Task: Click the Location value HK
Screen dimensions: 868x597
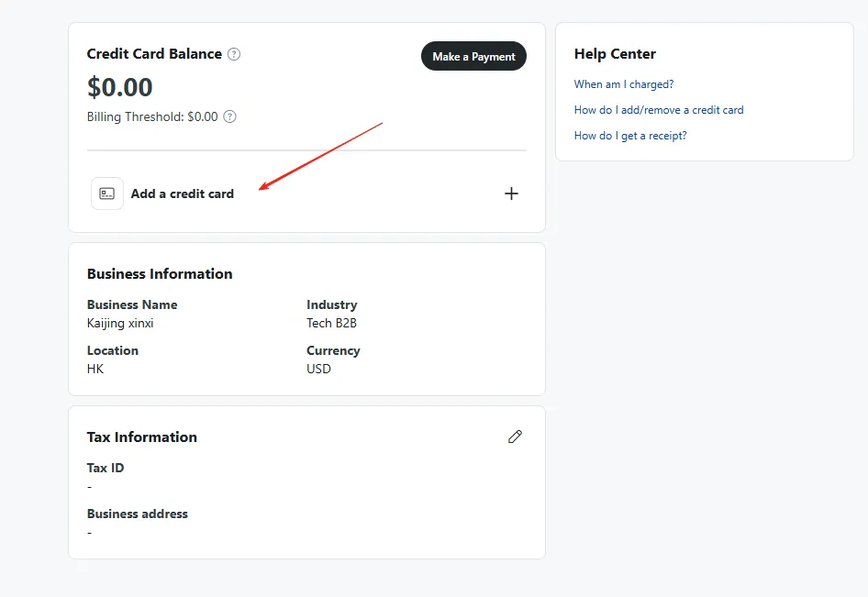Action: coord(95,369)
